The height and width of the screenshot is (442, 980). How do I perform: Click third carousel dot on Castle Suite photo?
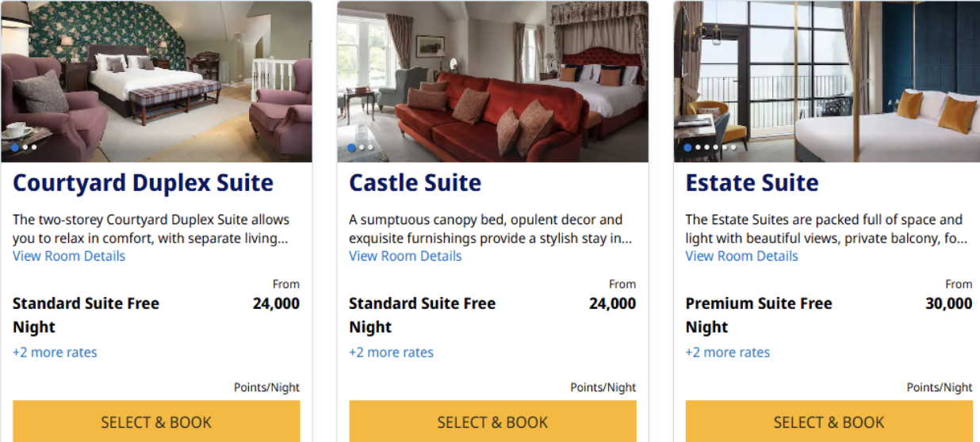click(370, 147)
